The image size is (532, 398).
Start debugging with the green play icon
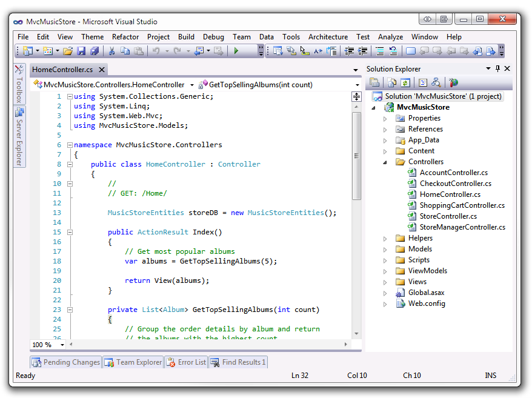coord(236,51)
